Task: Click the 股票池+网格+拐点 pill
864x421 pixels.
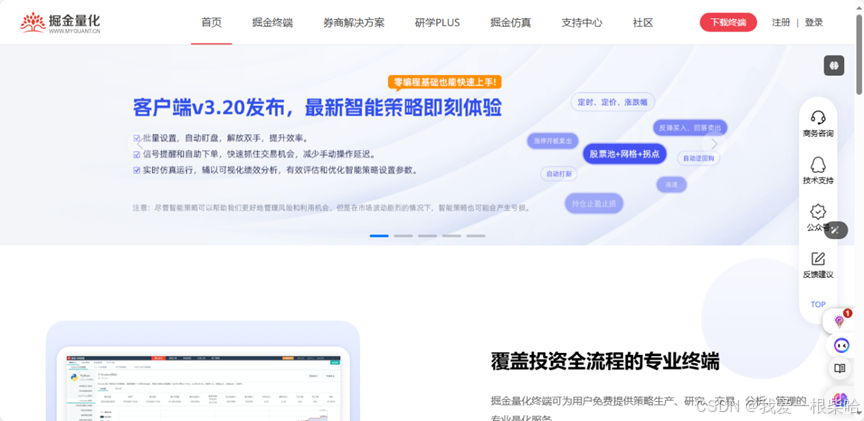Action: (x=624, y=154)
